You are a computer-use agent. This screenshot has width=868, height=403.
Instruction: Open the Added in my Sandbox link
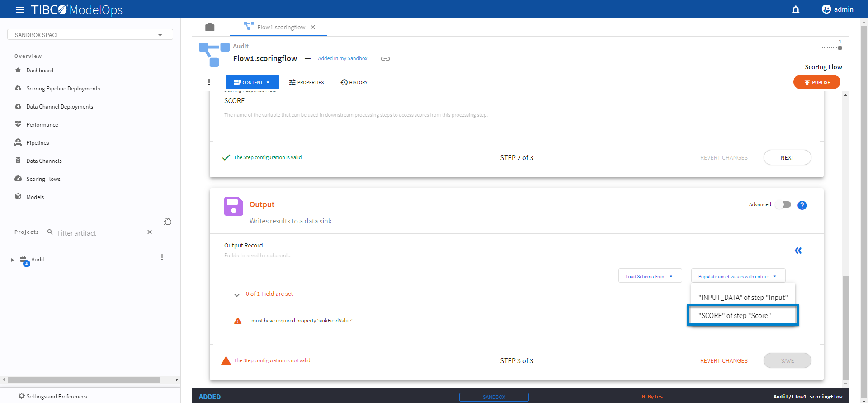[342, 58]
